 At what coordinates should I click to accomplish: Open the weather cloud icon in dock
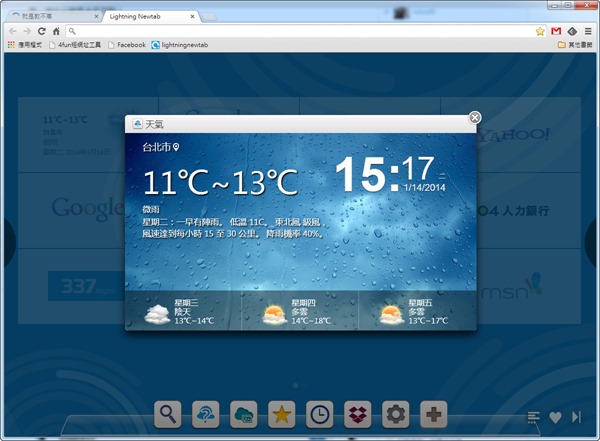click(x=205, y=414)
